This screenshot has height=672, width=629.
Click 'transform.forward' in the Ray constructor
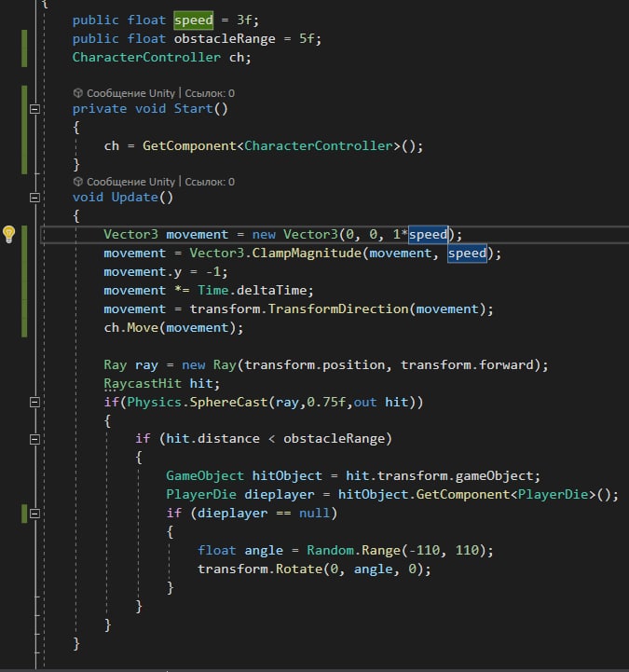coord(467,364)
